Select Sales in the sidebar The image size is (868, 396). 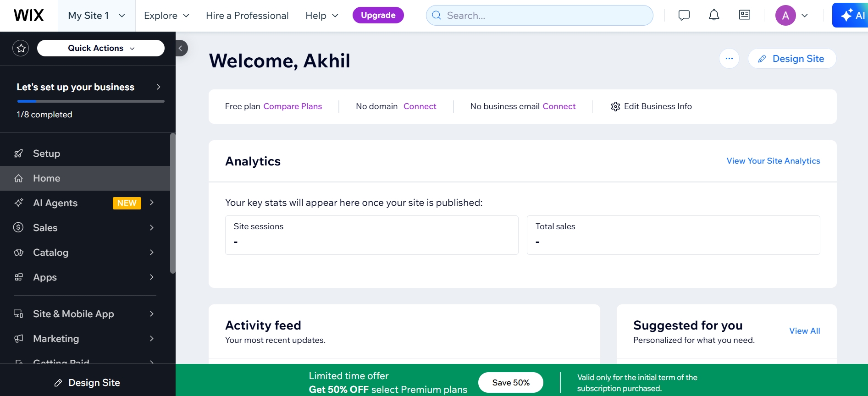tap(85, 227)
